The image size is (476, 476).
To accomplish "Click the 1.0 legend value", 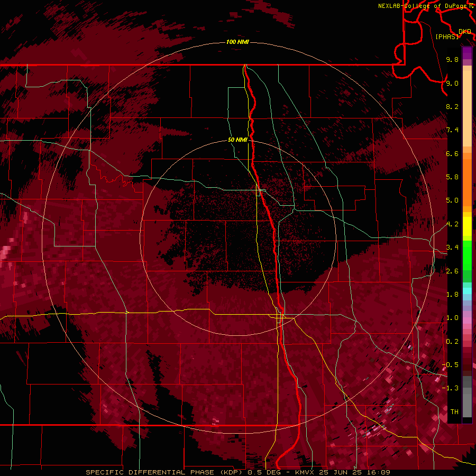I will point(452,318).
